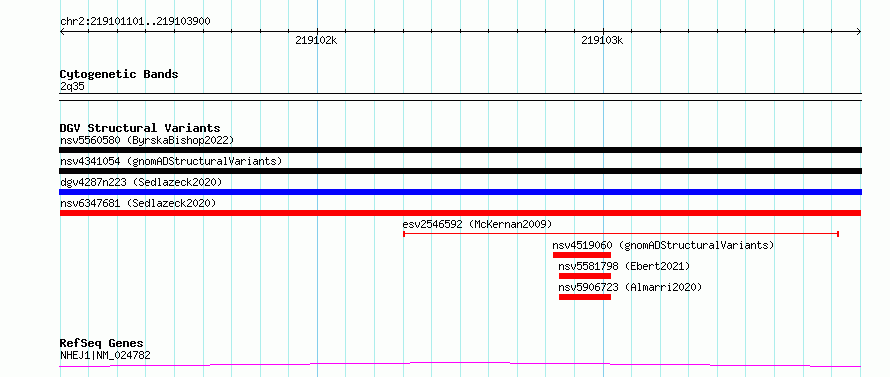Open variant nsv4519060 (gnomADStructuralVariants) label

click(x=663, y=245)
